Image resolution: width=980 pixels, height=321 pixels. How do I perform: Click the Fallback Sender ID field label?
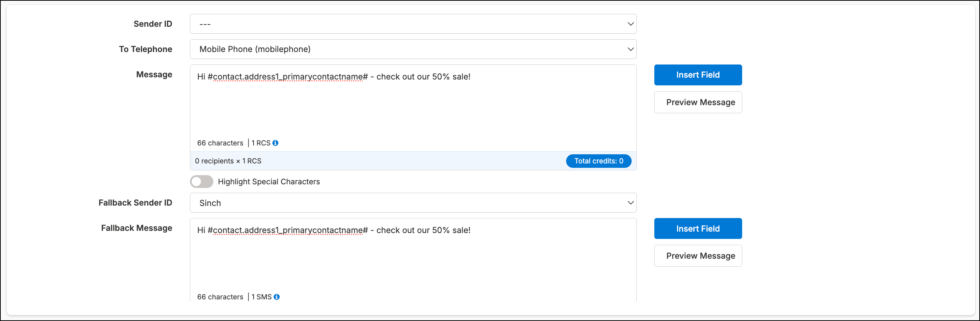135,203
